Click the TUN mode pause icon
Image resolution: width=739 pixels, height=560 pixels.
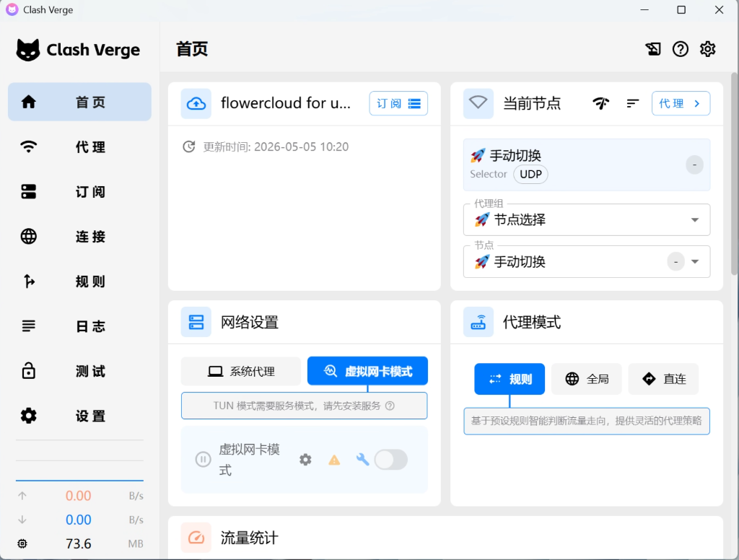[203, 459]
